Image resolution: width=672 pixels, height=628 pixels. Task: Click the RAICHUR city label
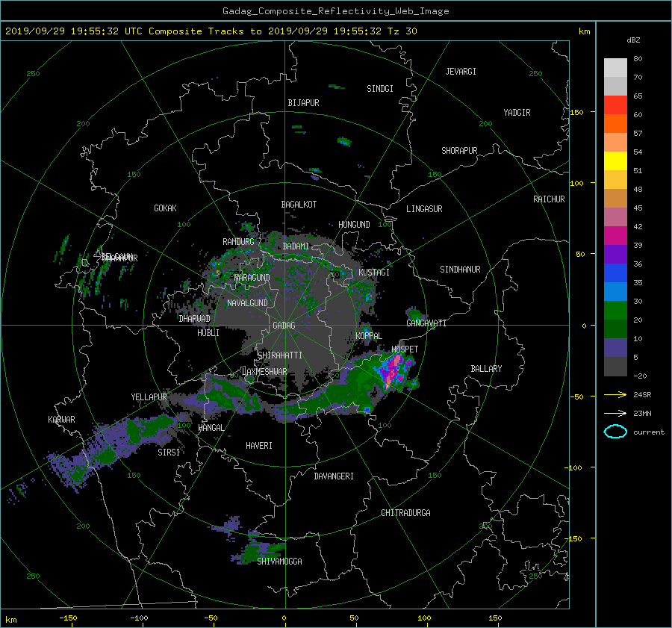pyautogui.click(x=549, y=199)
